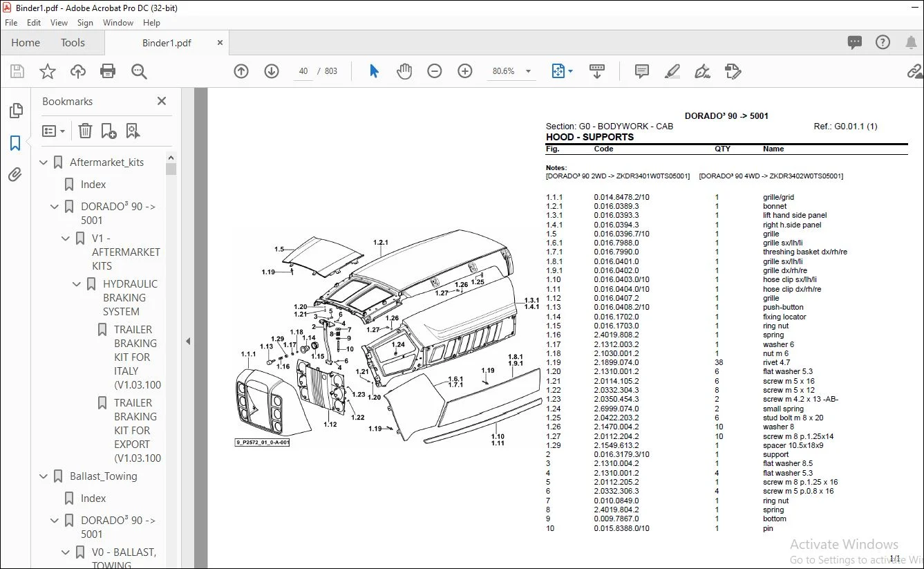Select the V1 - AFTERMARKET KITS bookmark
Viewport: 924px width, 569px height.
pyautogui.click(x=126, y=252)
